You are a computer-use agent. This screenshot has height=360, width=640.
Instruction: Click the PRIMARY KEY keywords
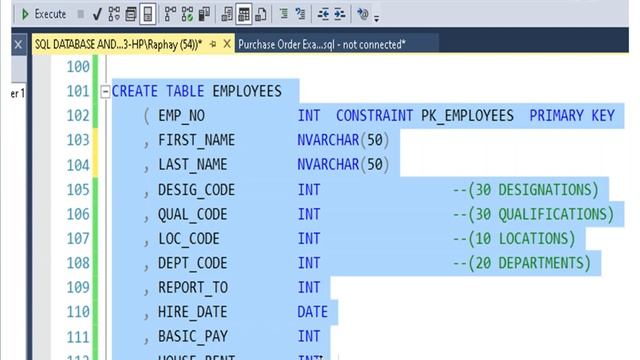click(572, 116)
